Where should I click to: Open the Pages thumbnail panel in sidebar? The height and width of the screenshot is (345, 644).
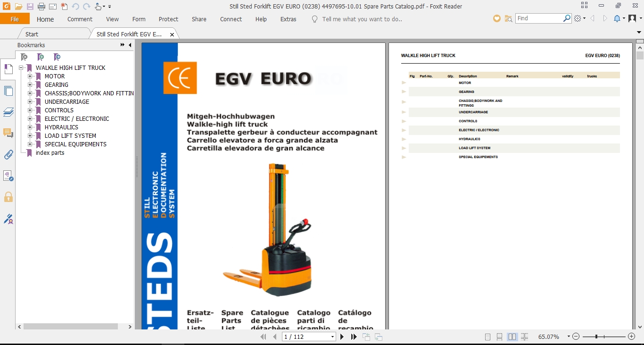8,91
